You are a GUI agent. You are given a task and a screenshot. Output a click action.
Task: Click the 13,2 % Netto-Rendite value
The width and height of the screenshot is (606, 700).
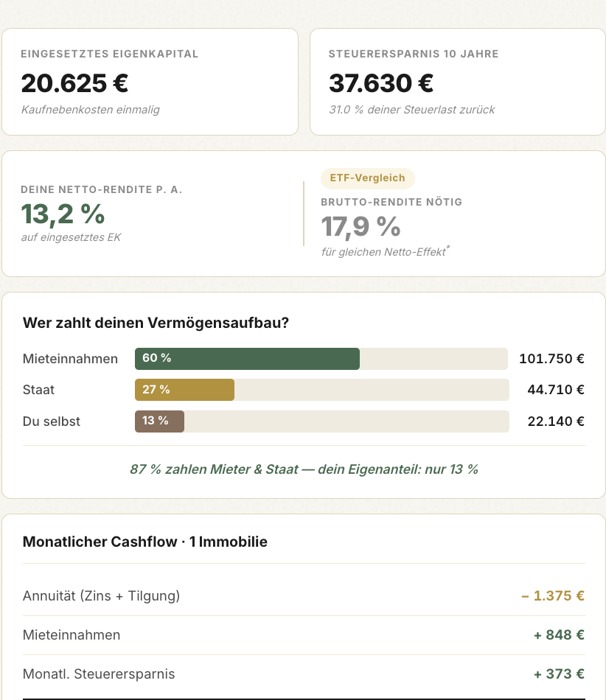click(63, 214)
